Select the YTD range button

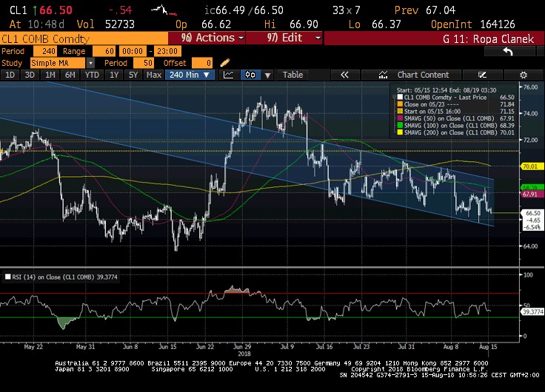[x=93, y=75]
